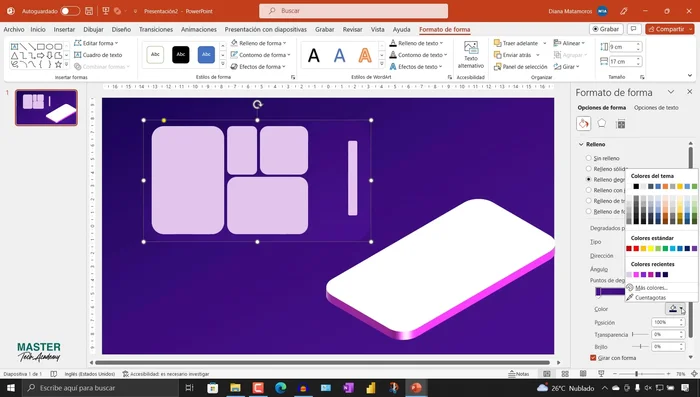700x397 pixels.
Task: Insert a Cuadro de texto
Action: coord(98,55)
